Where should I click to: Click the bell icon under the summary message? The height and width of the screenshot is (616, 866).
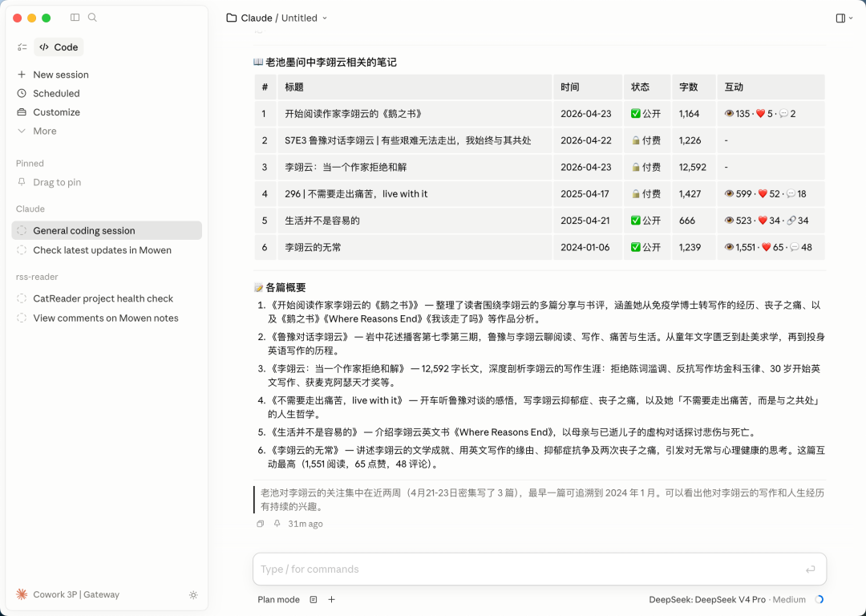(x=277, y=523)
